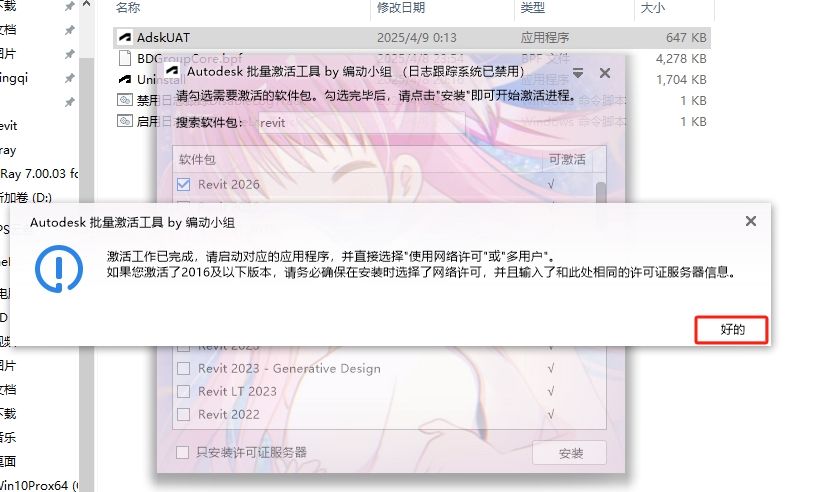
Task: Open the activation tool title-bar dropdown menu
Action: click(578, 73)
